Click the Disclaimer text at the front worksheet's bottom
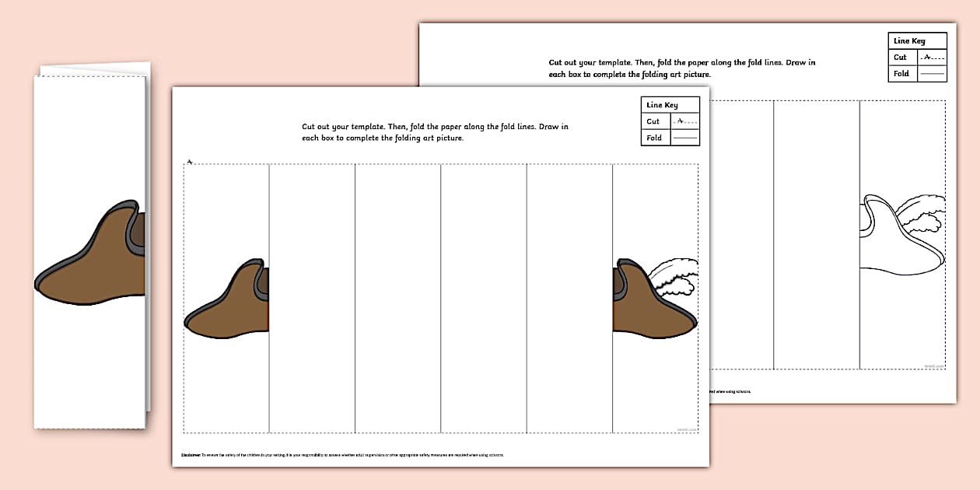 (x=342, y=454)
